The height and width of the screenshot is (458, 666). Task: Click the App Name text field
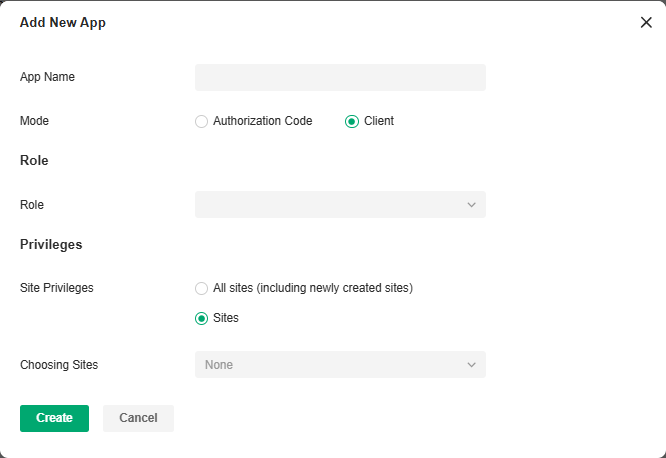[340, 77]
